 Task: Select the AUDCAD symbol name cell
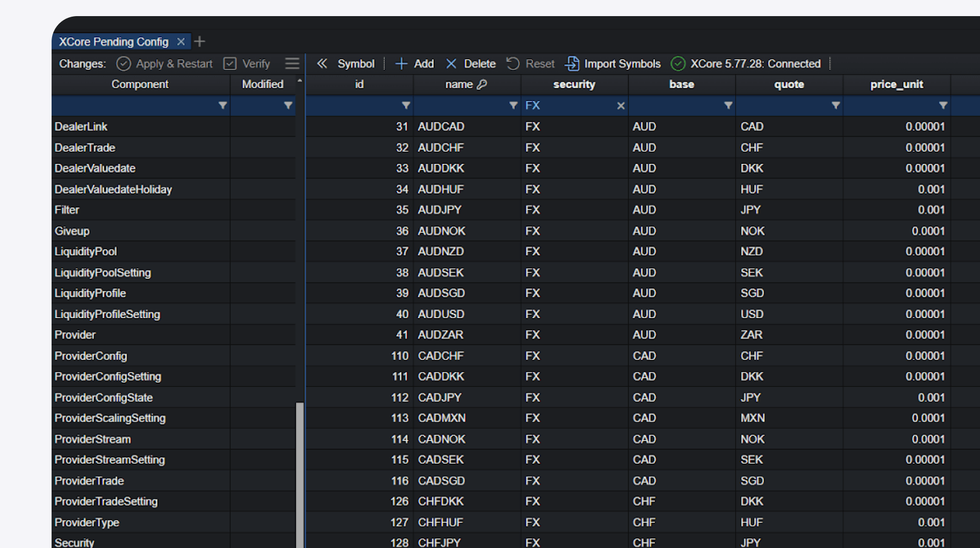pyautogui.click(x=467, y=127)
